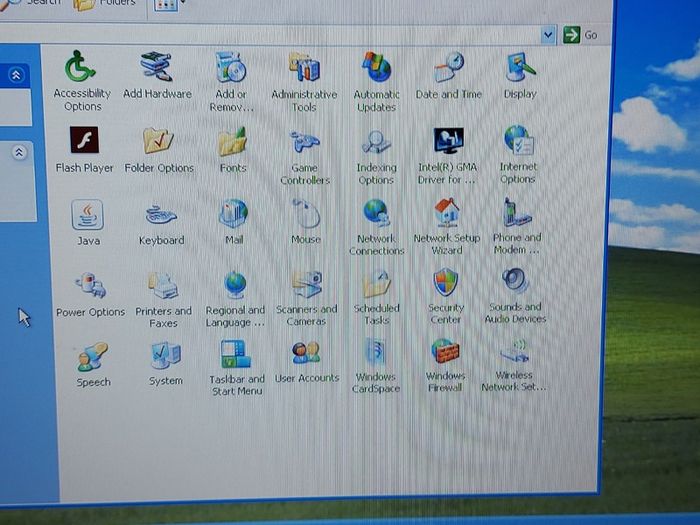Screen dimensions: 700x525
Task: Collapse the top sidebar panel with blue chevron
Action: [x=16, y=75]
